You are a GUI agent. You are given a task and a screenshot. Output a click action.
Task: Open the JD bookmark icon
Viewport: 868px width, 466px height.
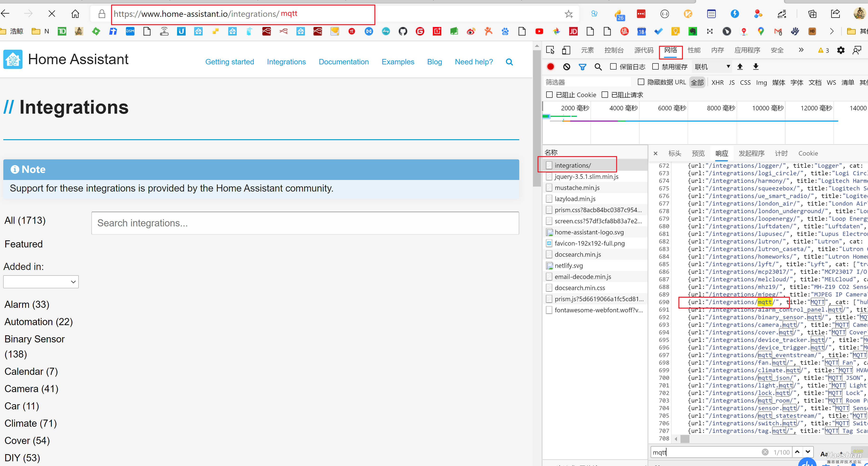coord(573,31)
